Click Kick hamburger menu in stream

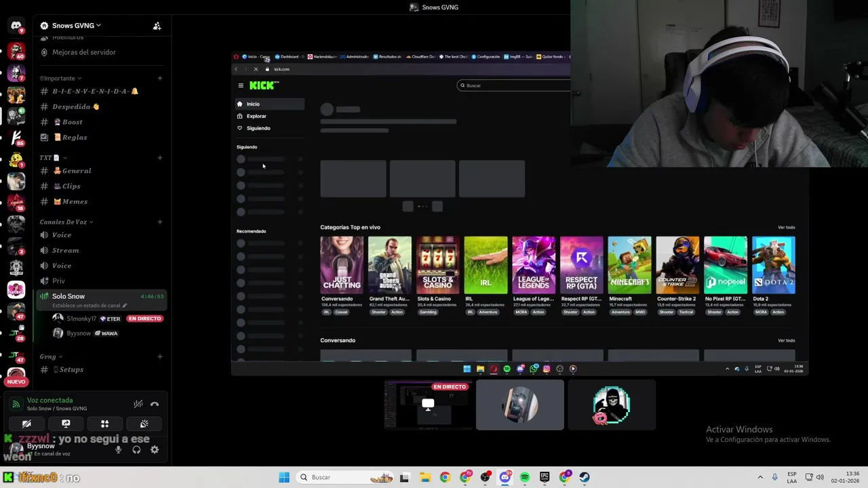(241, 85)
